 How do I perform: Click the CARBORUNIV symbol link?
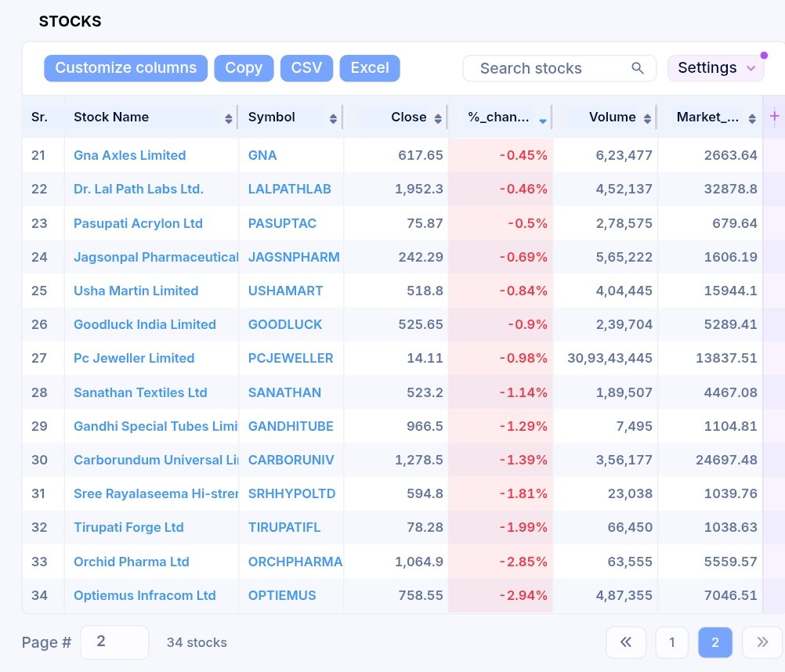(291, 460)
